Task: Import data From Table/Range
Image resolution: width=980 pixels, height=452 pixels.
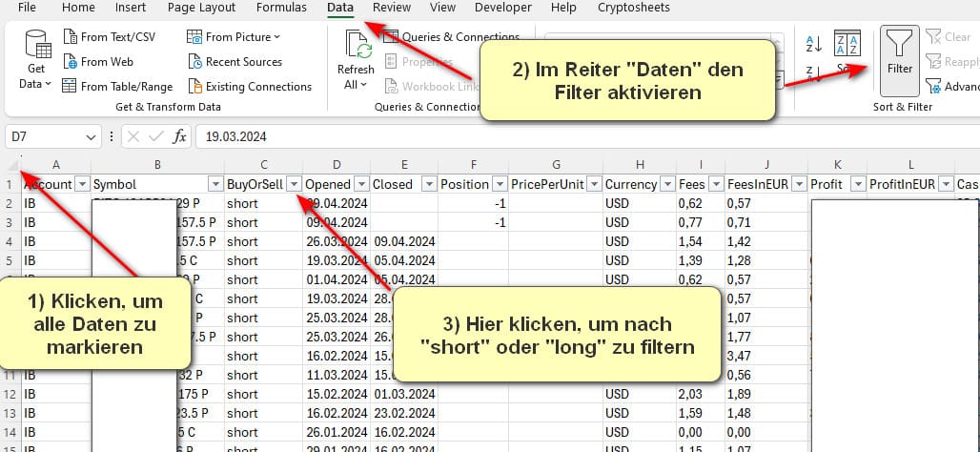Action: [117, 86]
